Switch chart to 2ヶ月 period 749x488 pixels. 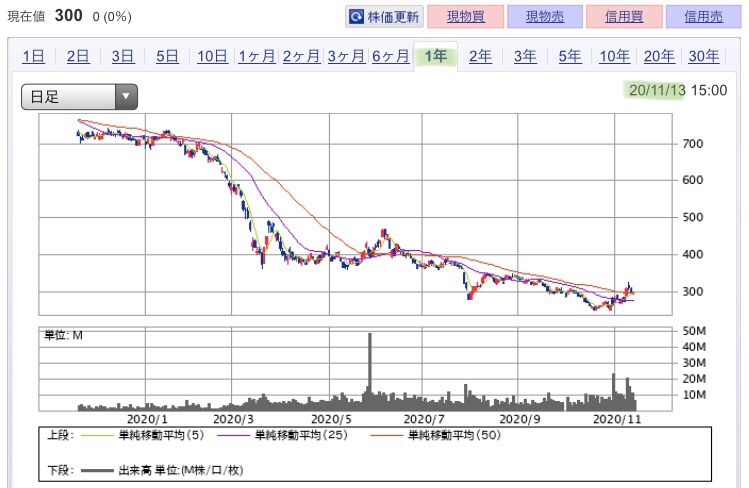click(x=301, y=56)
